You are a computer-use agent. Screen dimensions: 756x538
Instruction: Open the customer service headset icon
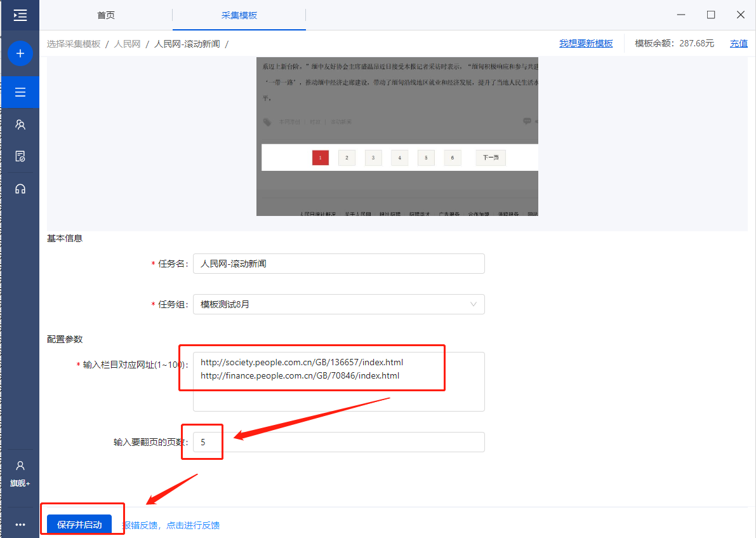coord(20,189)
